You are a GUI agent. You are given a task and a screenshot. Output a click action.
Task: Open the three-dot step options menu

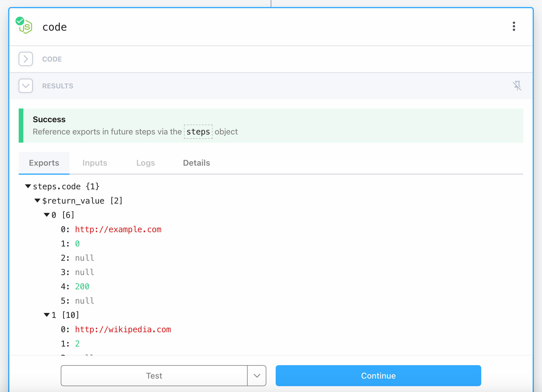point(514,26)
